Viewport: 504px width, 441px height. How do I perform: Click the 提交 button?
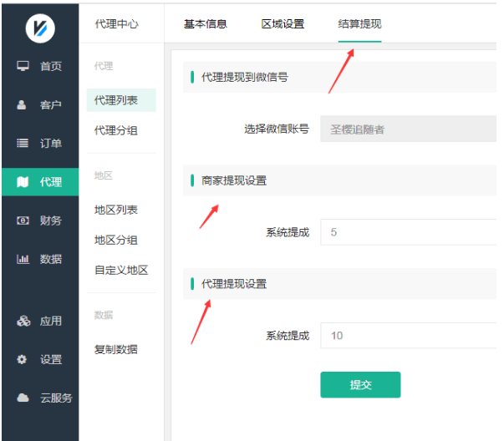pyautogui.click(x=360, y=384)
